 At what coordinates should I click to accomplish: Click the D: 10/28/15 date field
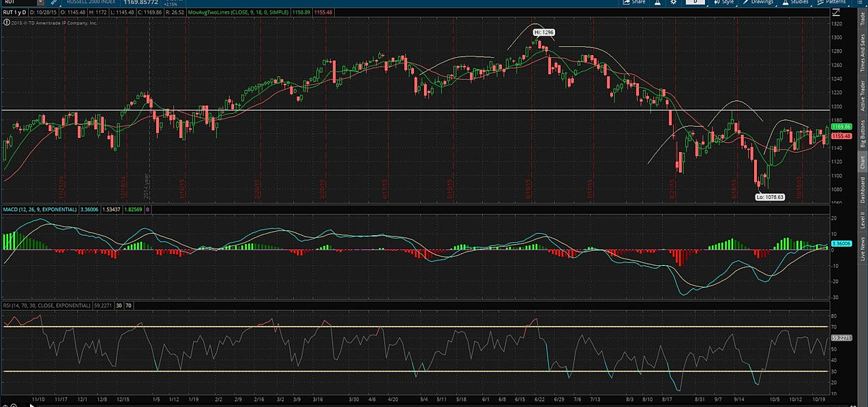(x=45, y=12)
